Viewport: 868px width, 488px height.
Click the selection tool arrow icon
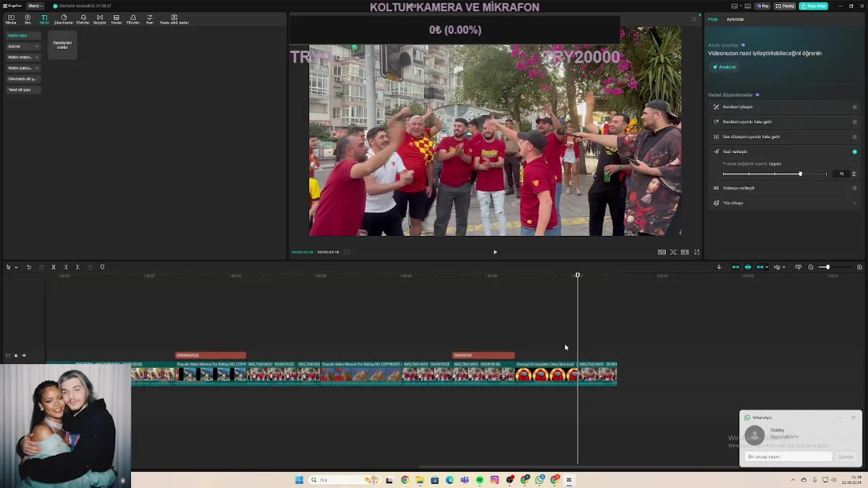coord(8,267)
